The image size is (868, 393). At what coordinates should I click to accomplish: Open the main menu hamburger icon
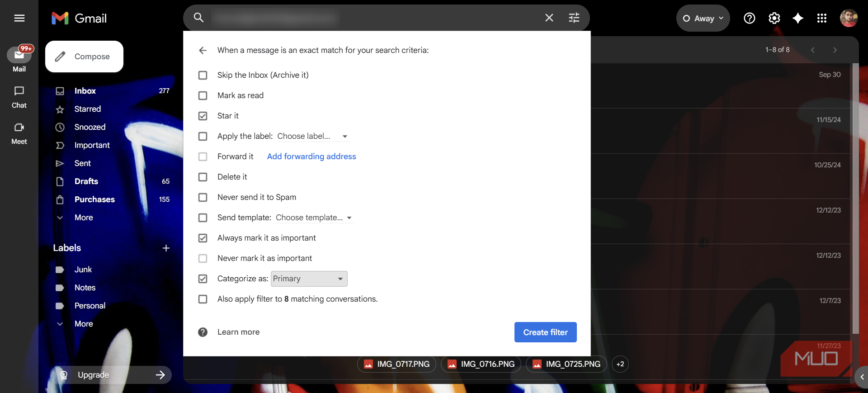point(19,18)
